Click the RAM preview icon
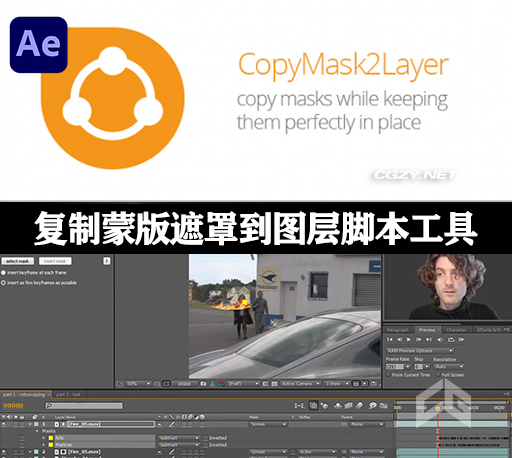 pyautogui.click(x=461, y=339)
